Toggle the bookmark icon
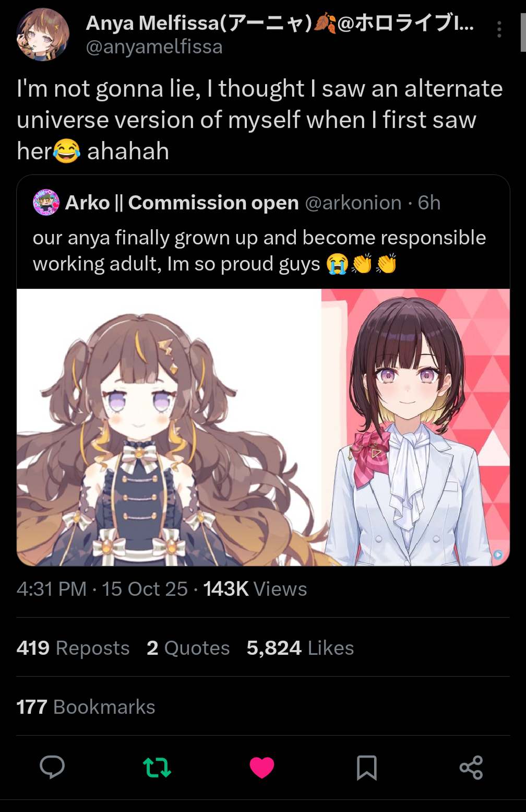 pyautogui.click(x=366, y=768)
